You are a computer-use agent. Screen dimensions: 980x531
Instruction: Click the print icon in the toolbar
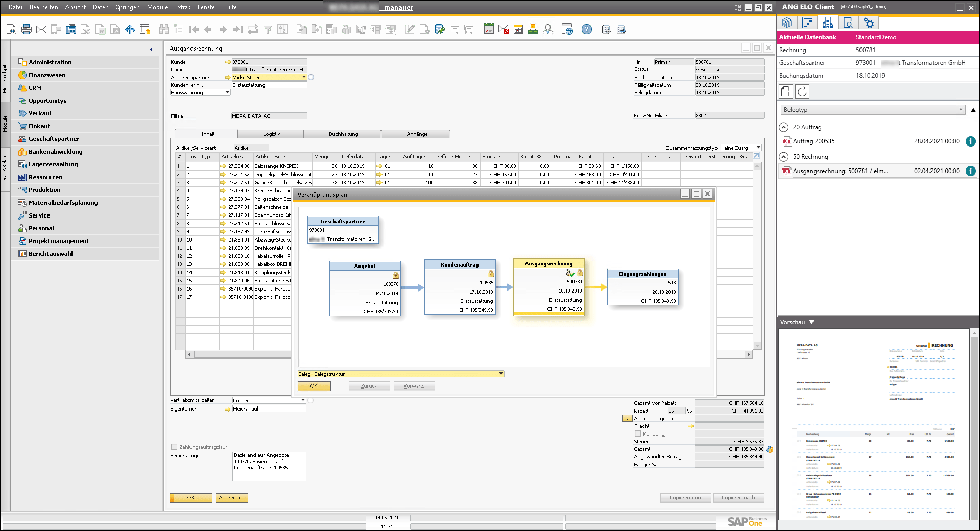[27, 30]
